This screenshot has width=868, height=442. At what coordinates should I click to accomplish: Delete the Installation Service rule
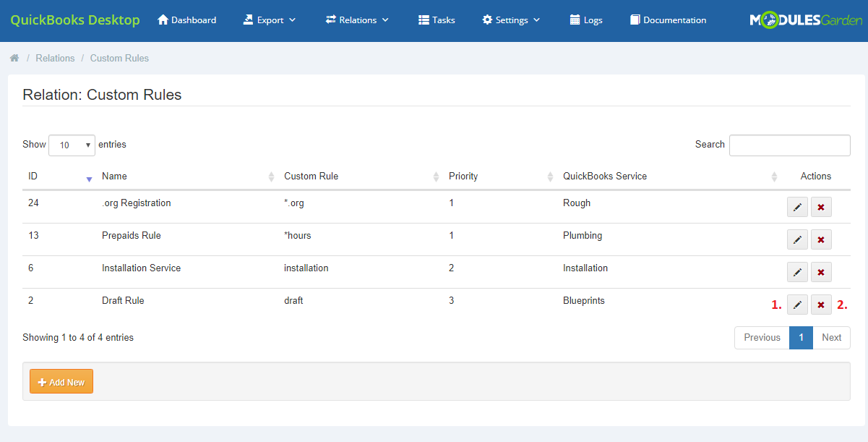point(821,272)
